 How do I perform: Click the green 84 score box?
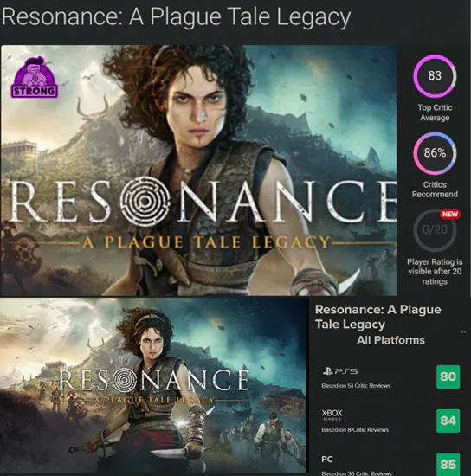click(x=448, y=421)
